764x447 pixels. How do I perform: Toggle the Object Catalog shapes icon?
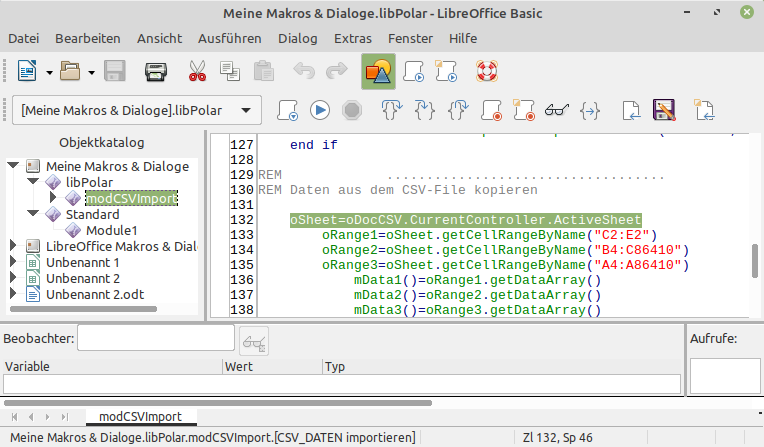pos(378,72)
